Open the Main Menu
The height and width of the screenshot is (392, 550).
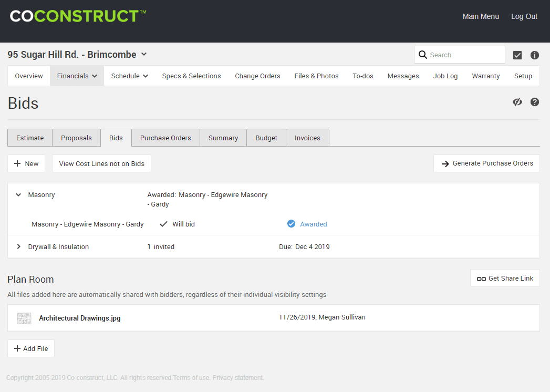point(481,16)
